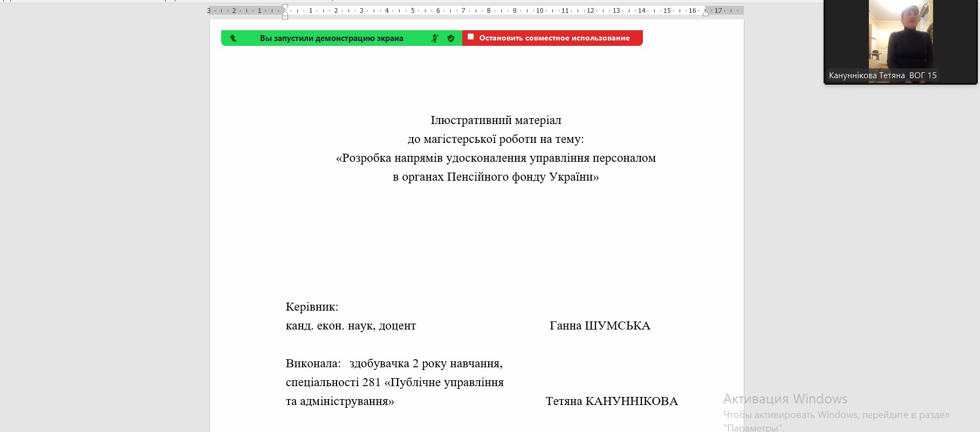This screenshot has width=980, height=432.
Task: Place cursor in 'Ілюстративний матеріал' heading
Action: click(496, 120)
